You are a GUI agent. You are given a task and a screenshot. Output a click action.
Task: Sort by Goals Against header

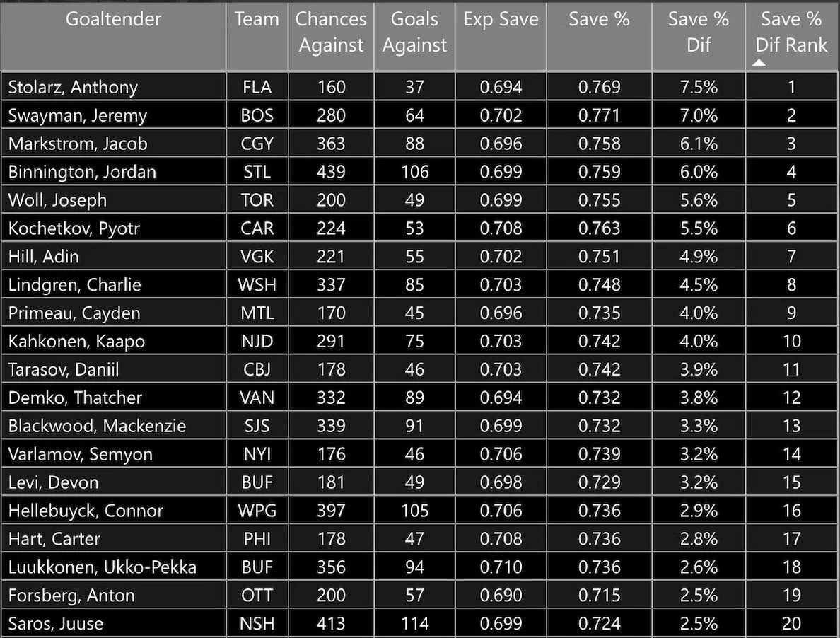414,32
